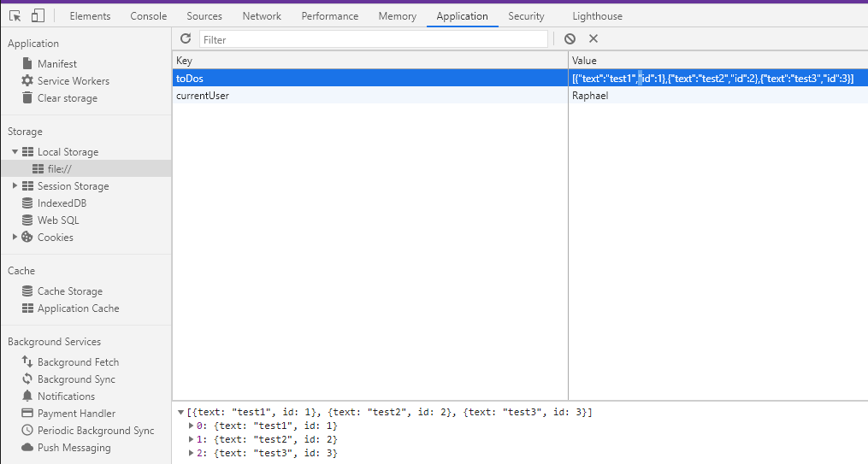The height and width of the screenshot is (464, 868).
Task: Switch to the Console tab
Action: point(148,16)
